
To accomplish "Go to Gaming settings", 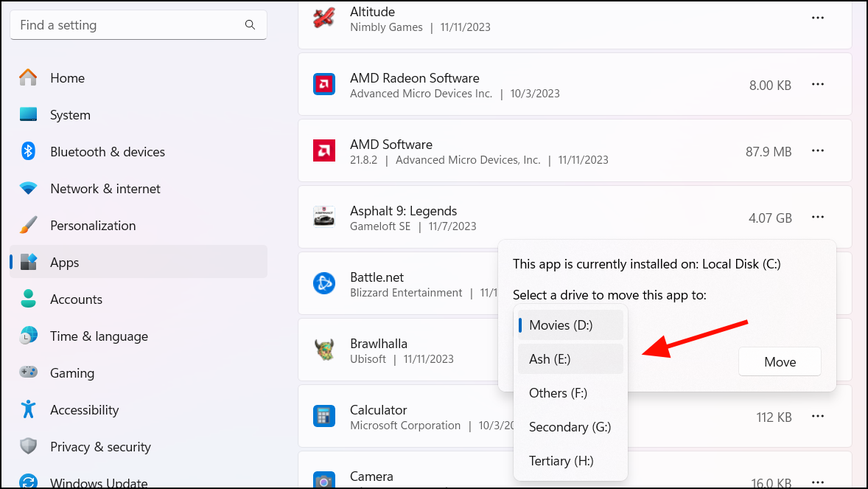I will (x=139, y=372).
